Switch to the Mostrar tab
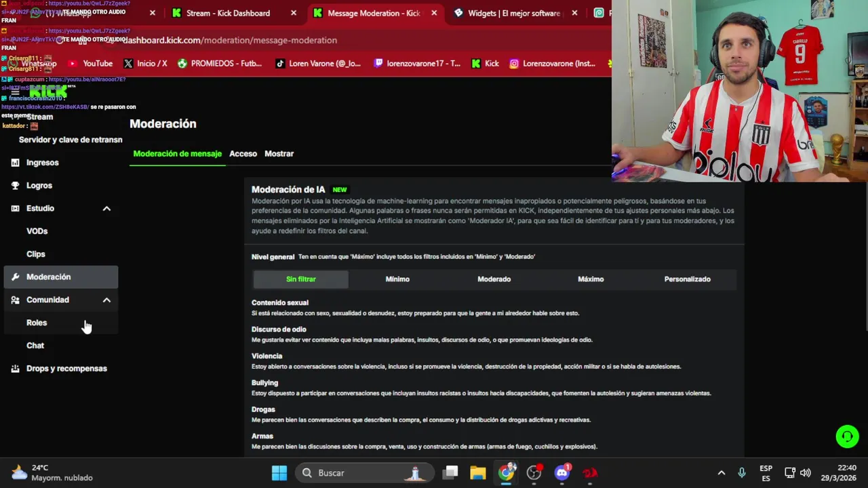This screenshot has width=868, height=488. (279, 154)
